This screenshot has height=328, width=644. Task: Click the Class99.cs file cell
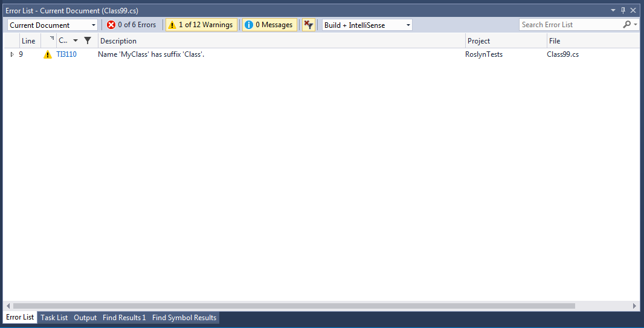pos(562,54)
